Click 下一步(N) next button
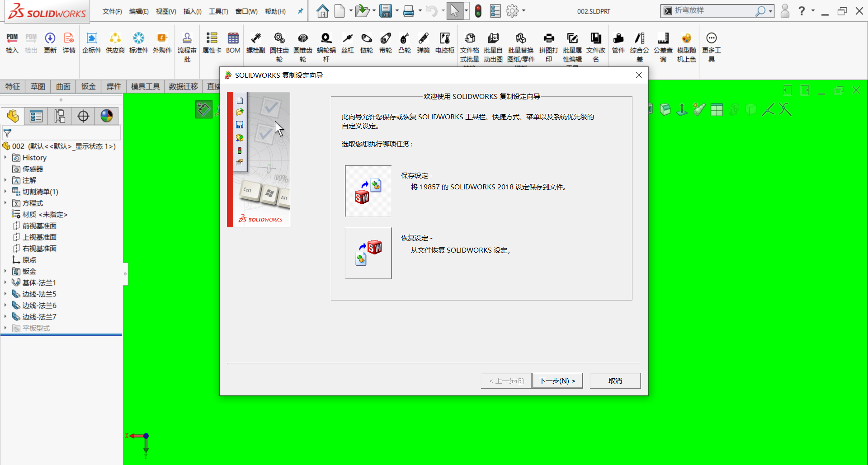Viewport: 868px width, 465px height. tap(557, 380)
